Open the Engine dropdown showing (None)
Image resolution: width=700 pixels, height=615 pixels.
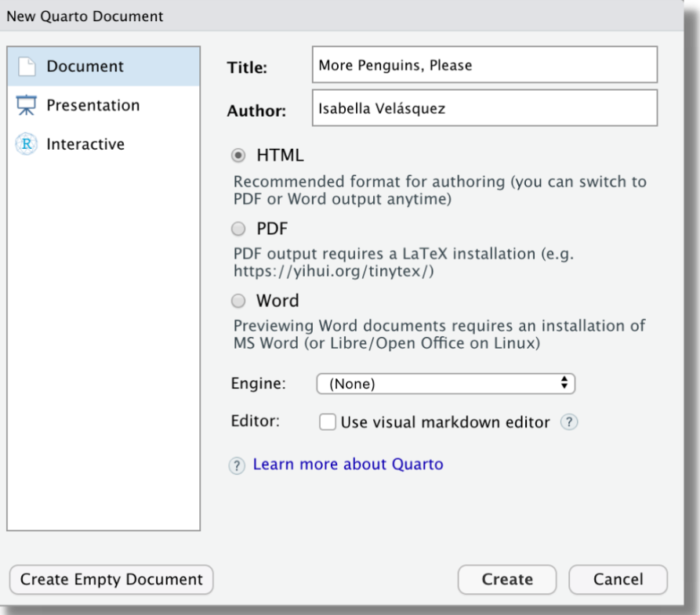444,384
